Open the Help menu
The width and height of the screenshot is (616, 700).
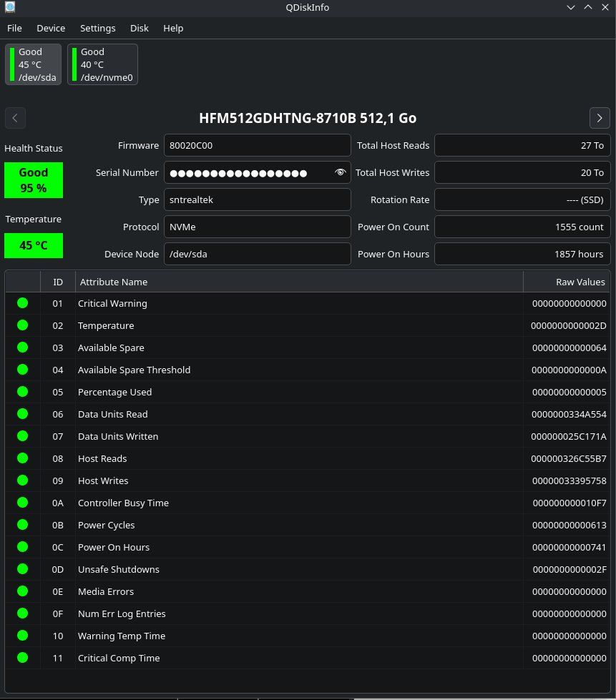[x=173, y=28]
